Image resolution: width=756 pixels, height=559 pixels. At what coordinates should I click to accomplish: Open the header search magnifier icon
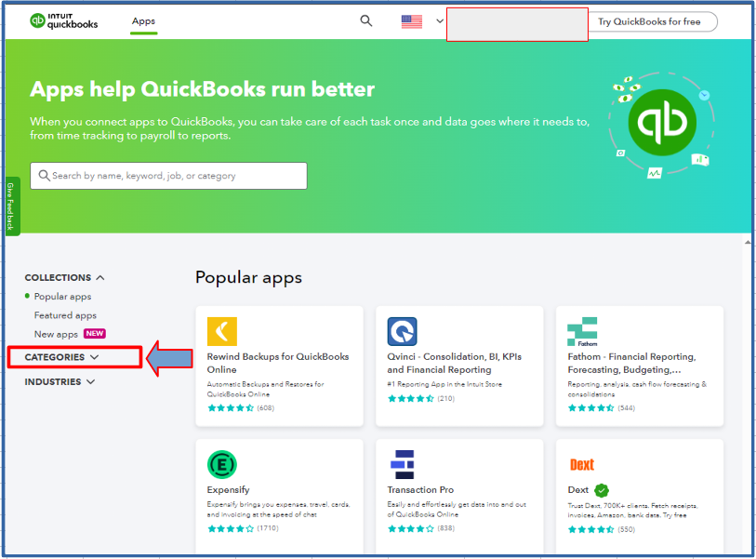coord(366,20)
